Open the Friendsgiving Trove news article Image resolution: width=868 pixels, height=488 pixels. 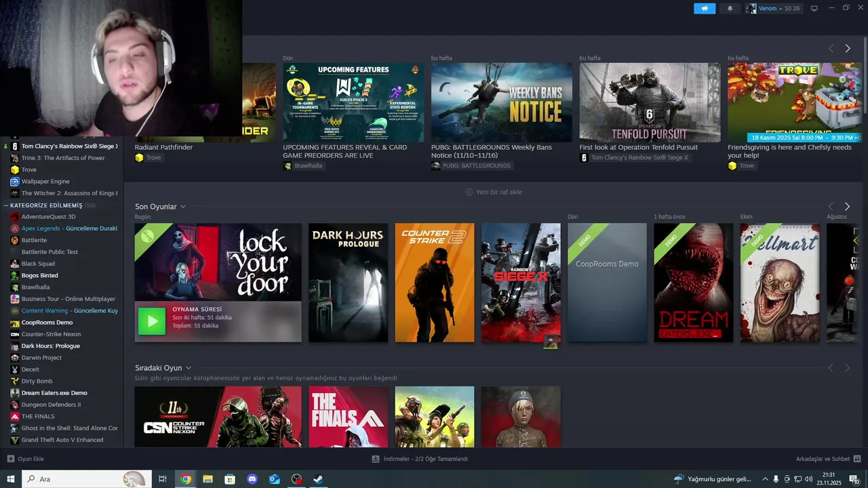pos(794,102)
